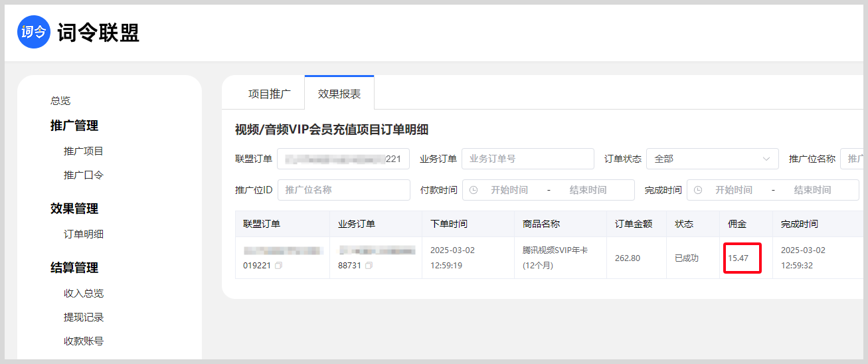Click the 推广管理 section heading

tap(74, 126)
